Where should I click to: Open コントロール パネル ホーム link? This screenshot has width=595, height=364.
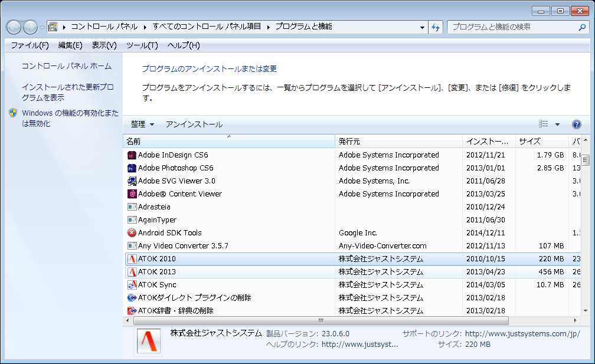67,66
